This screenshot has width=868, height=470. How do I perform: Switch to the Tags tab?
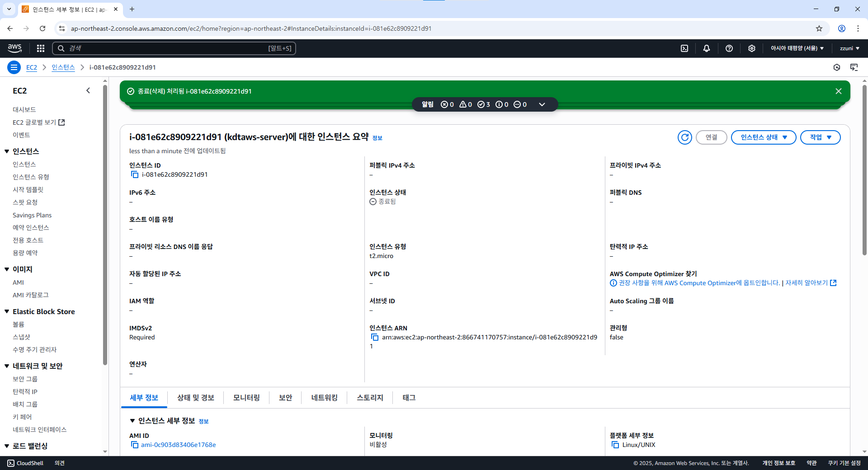pyautogui.click(x=409, y=398)
